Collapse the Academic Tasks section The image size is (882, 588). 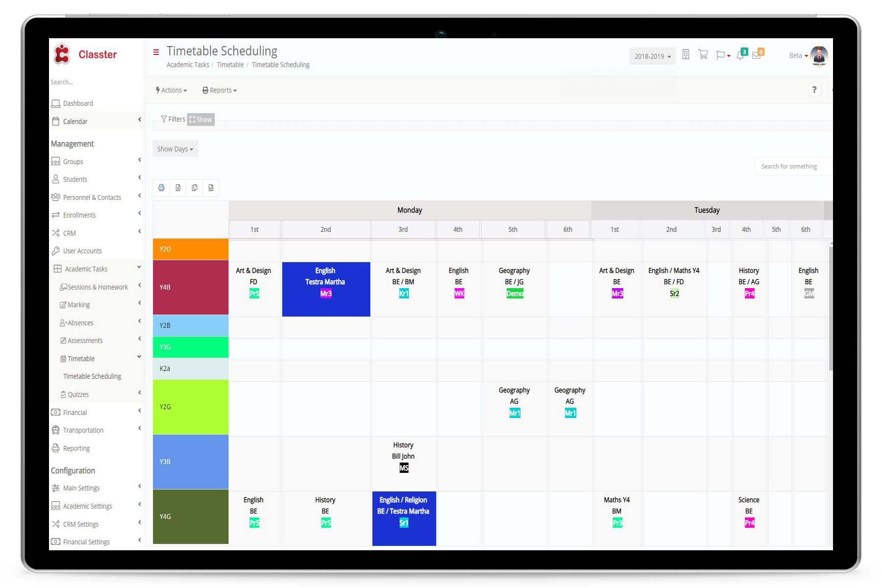tap(96, 269)
